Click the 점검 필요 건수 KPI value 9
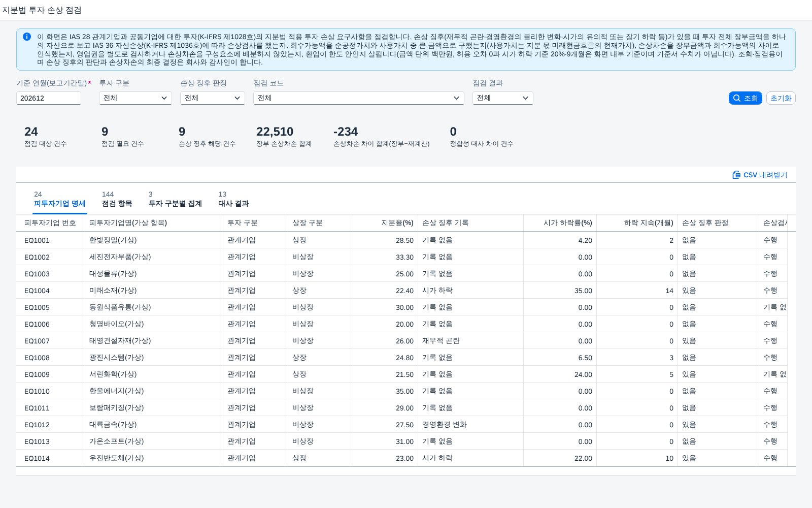 (x=105, y=132)
